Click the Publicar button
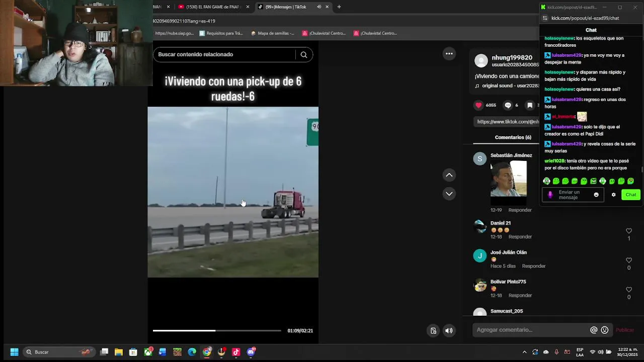 coord(625,330)
